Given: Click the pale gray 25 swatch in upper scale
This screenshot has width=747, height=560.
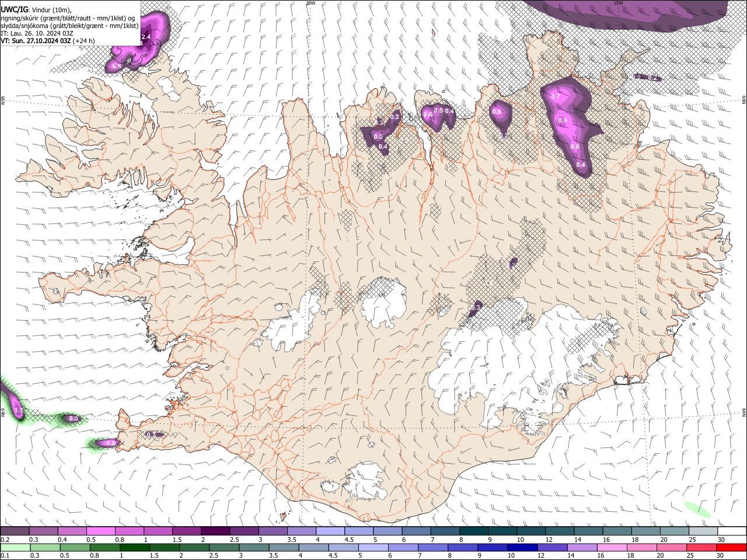Looking at the screenshot, I should click(x=703, y=531).
